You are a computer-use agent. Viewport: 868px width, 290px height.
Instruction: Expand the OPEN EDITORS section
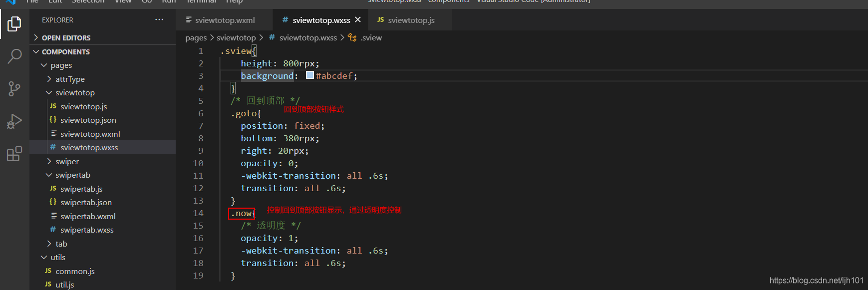[103, 38]
